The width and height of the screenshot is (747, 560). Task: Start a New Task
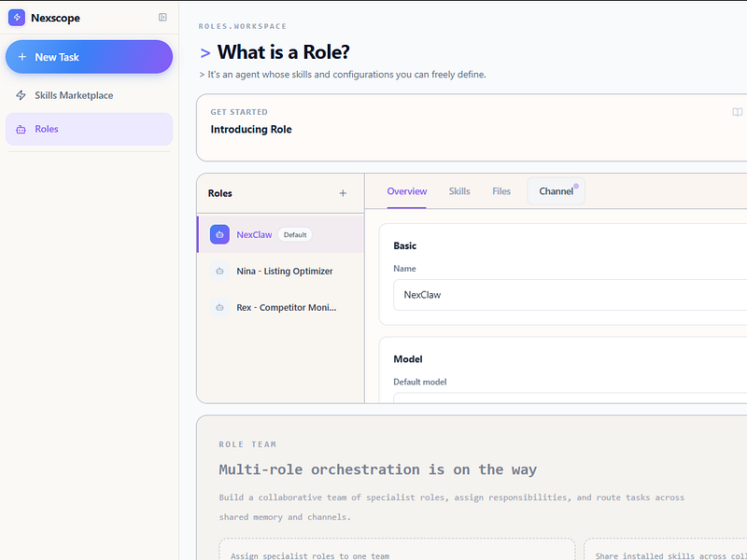point(89,57)
